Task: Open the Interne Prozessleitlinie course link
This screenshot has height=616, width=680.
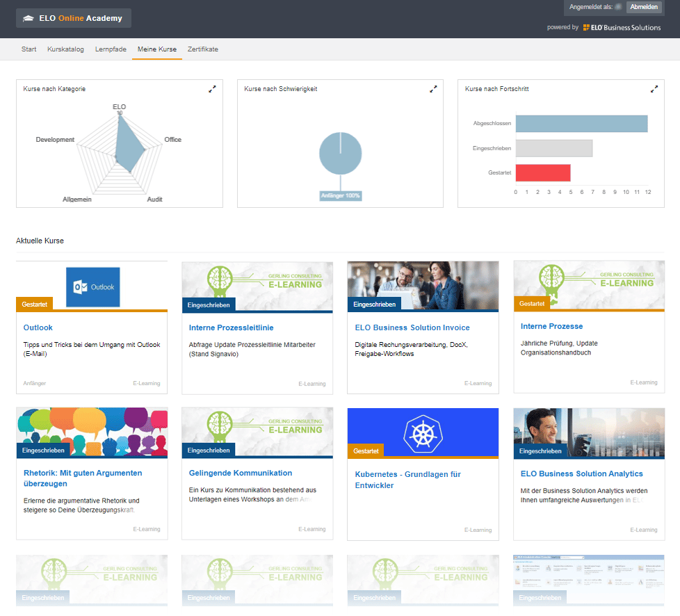Action: (x=231, y=327)
